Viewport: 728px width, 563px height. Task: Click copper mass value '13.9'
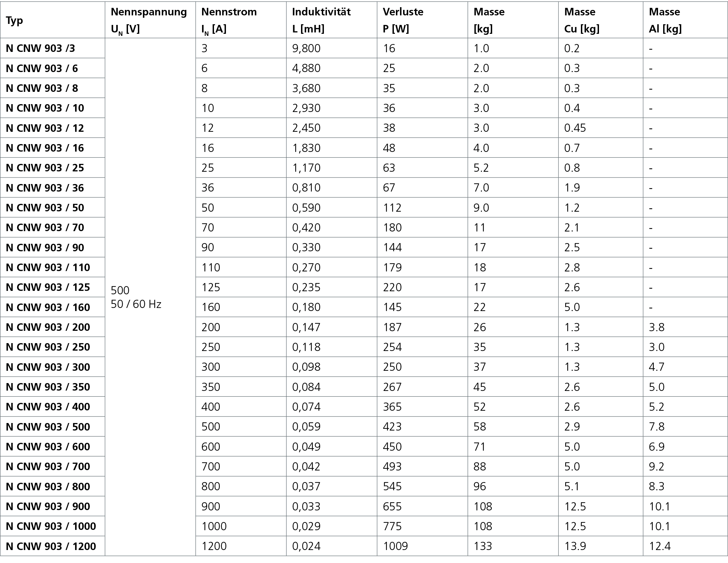(x=575, y=546)
